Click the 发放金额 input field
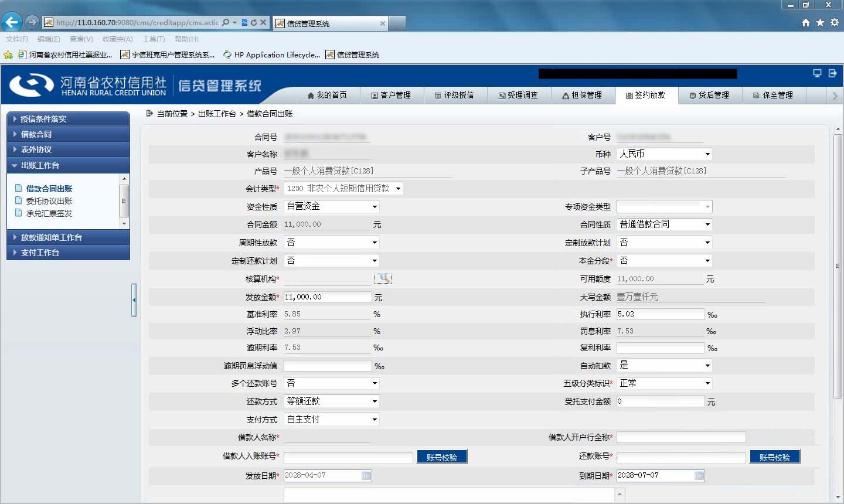Screen dimensions: 844x504 pyautogui.click(x=328, y=297)
